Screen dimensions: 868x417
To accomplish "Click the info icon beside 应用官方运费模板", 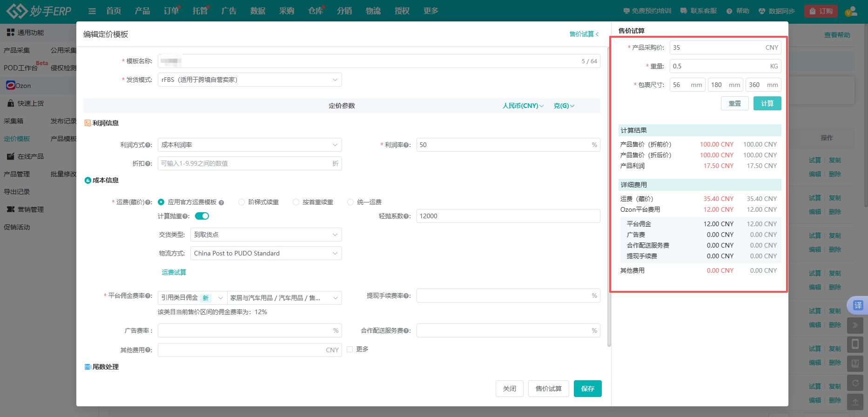I will (x=222, y=202).
